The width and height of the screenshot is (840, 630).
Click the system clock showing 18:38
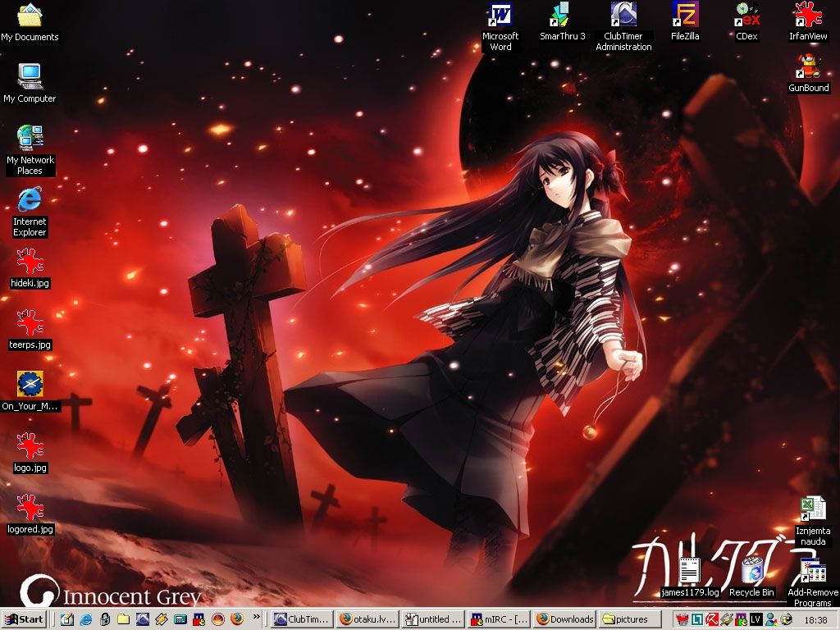pyautogui.click(x=815, y=620)
